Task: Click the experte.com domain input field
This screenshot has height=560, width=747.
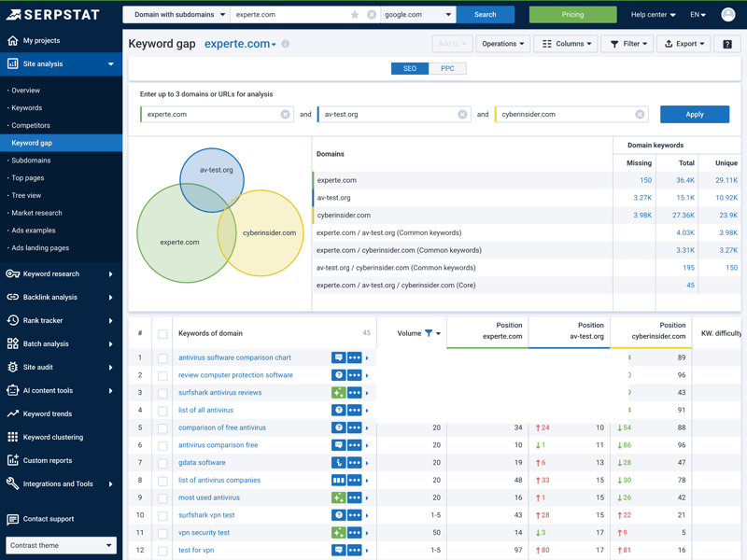Action: click(x=210, y=115)
